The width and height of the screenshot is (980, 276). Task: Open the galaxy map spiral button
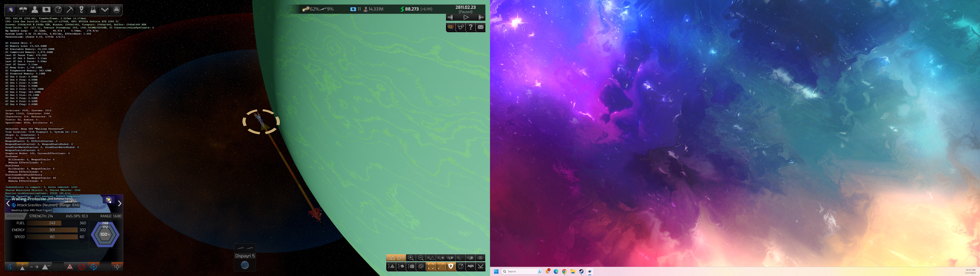click(421, 266)
